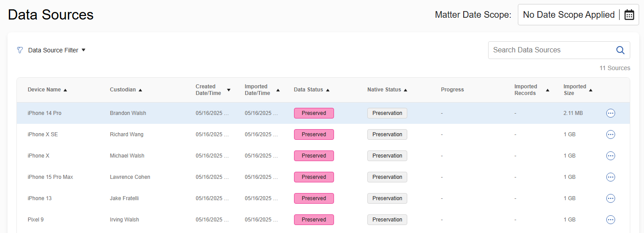Image resolution: width=644 pixels, height=233 pixels.
Task: Click the search magnifier icon
Action: click(620, 50)
